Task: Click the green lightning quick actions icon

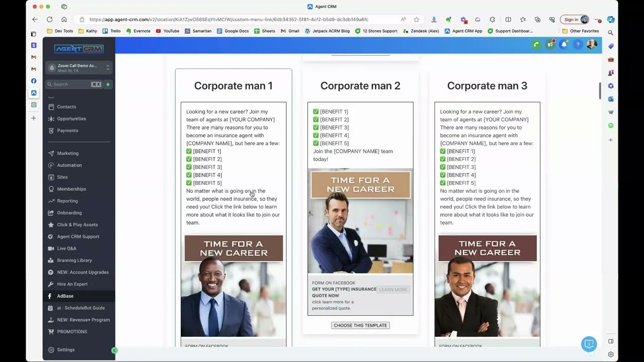Action: point(108,84)
